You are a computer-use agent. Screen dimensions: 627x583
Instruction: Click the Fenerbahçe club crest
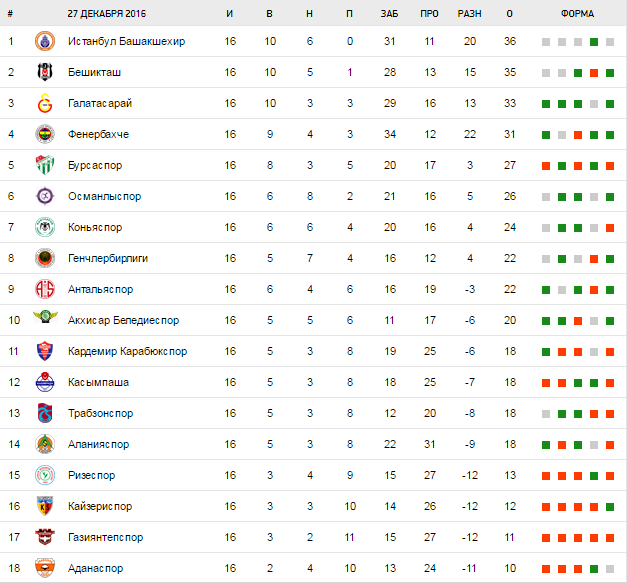(44, 135)
